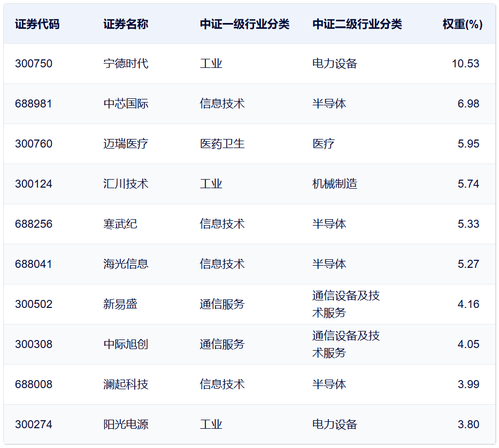Select the name 迈瑞医疗
Screen dimensions: 499x448
[126, 144]
